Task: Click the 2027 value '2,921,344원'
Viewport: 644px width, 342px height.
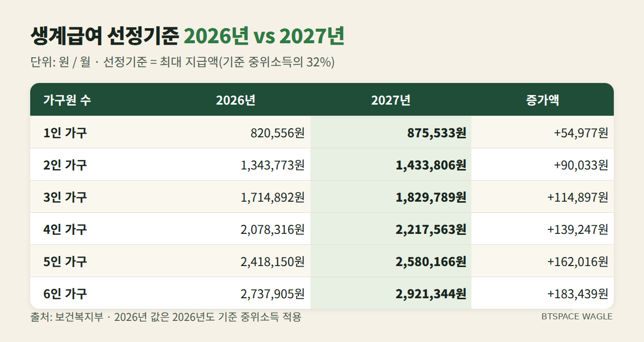Action: tap(431, 294)
